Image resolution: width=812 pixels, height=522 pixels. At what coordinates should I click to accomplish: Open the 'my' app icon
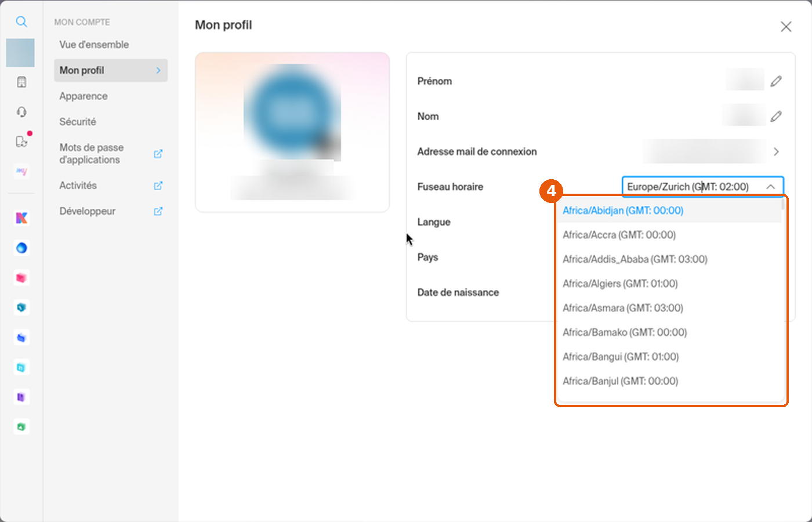click(x=21, y=172)
